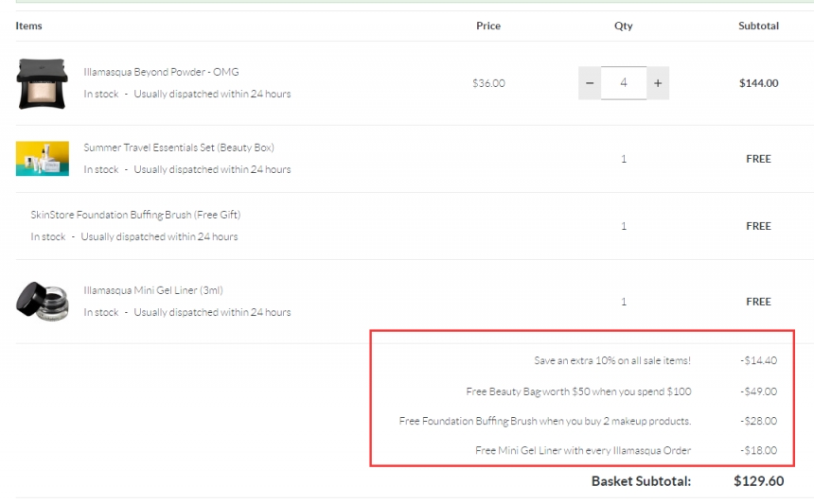Click the 'Save an extra 10%' promotion text
This screenshot has width=814, height=504.
[x=612, y=360]
